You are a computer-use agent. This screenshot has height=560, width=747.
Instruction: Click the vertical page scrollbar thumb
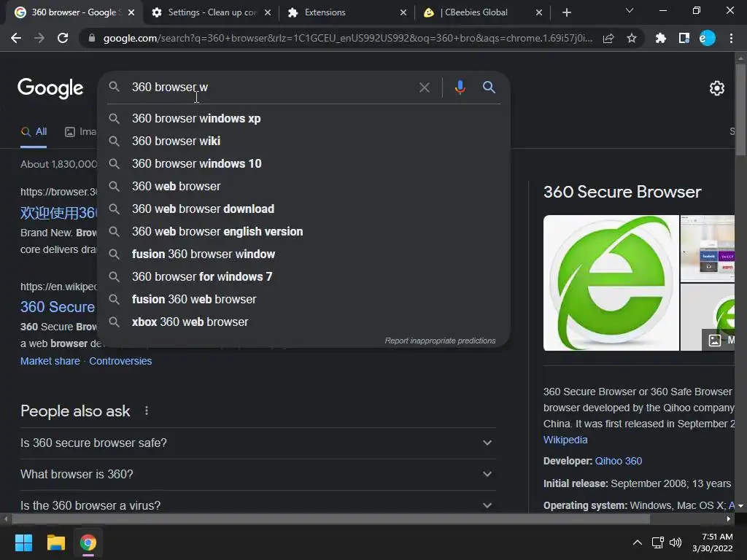[740, 109]
